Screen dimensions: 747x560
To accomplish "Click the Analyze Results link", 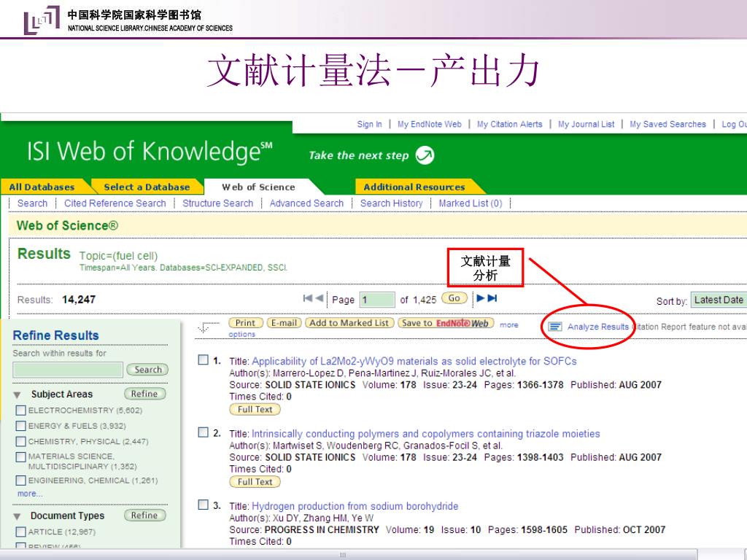I will 598,327.
